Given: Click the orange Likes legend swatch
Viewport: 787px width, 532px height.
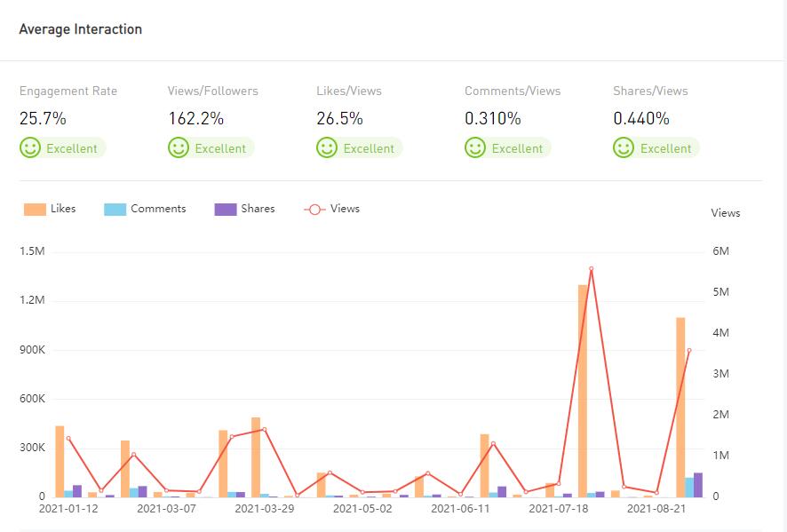Looking at the screenshot, I should pyautogui.click(x=35, y=210).
